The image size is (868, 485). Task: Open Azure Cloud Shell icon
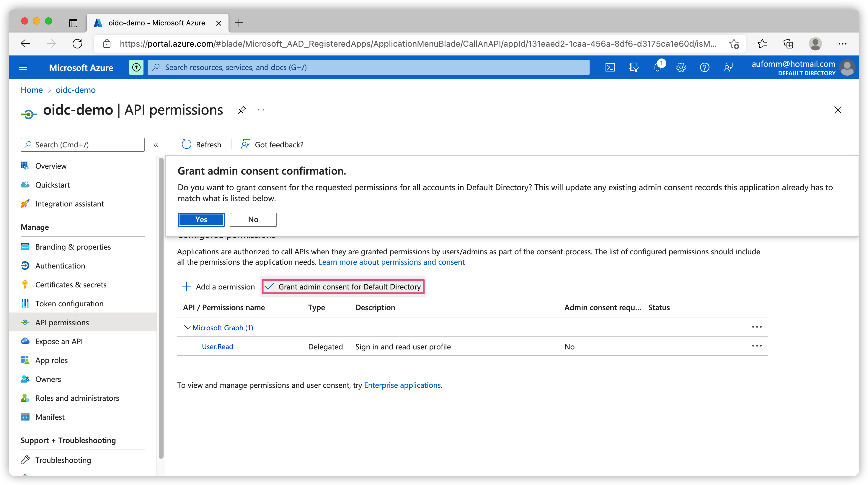click(x=610, y=67)
